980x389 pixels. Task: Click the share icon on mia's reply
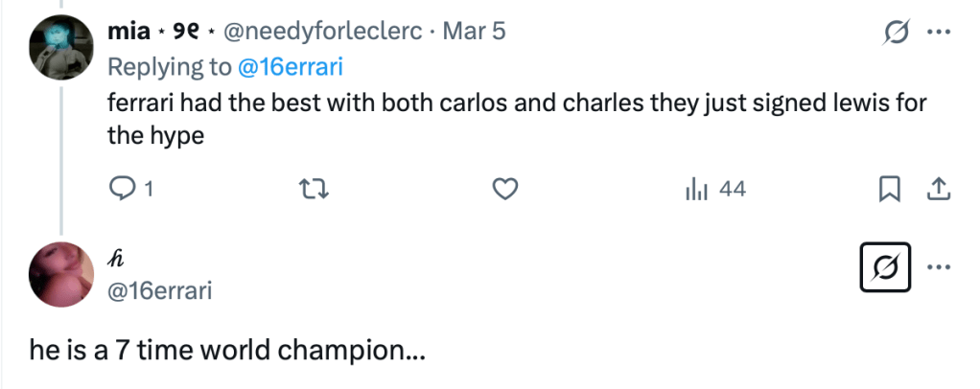point(937,191)
